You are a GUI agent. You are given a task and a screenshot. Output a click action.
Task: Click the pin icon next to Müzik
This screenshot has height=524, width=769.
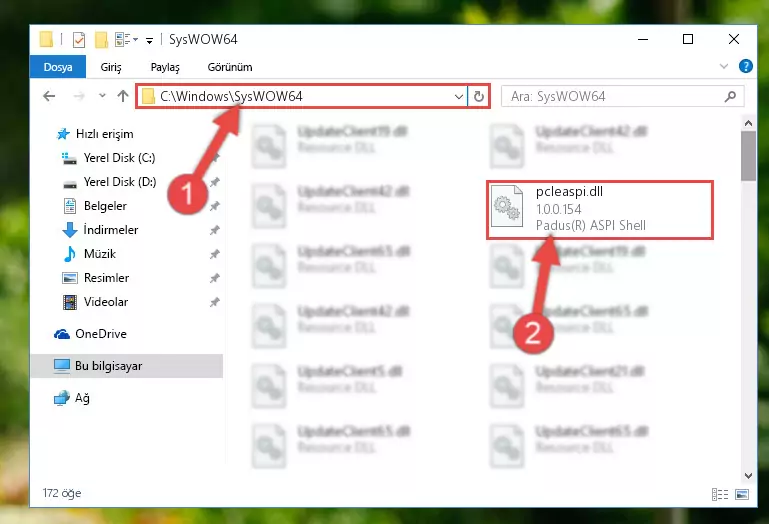coord(214,254)
